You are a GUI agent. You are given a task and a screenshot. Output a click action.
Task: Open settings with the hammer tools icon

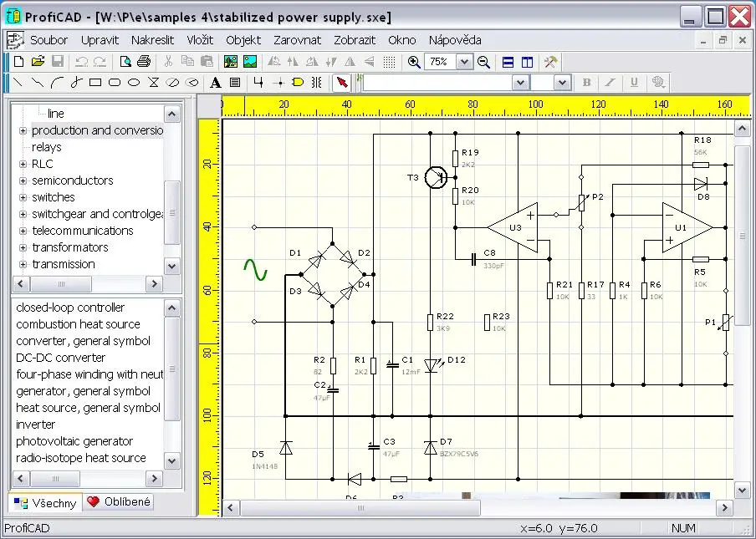pos(550,62)
